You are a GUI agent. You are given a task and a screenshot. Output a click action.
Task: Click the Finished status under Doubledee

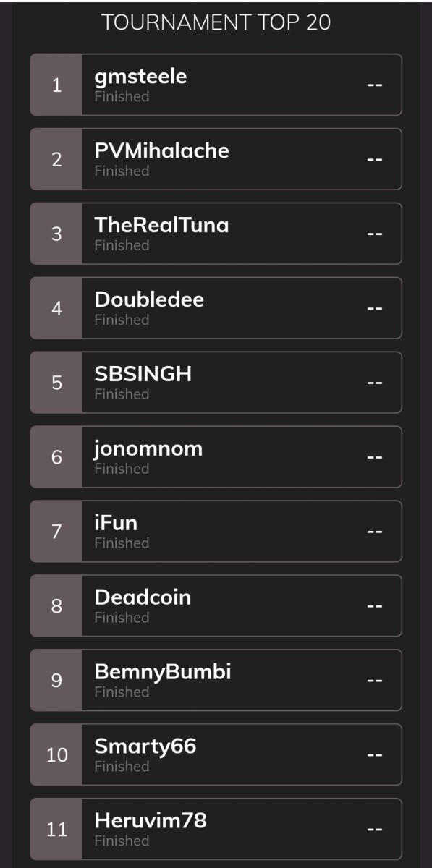point(122,319)
